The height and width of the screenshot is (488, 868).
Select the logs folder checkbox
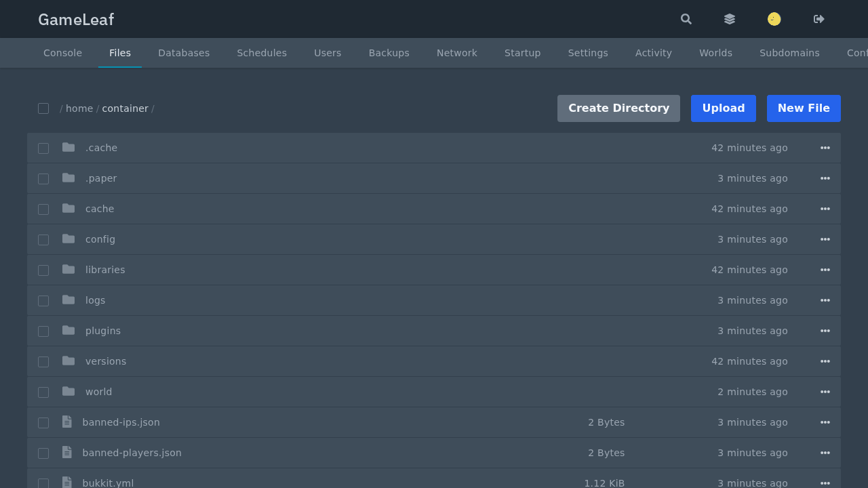tap(43, 301)
